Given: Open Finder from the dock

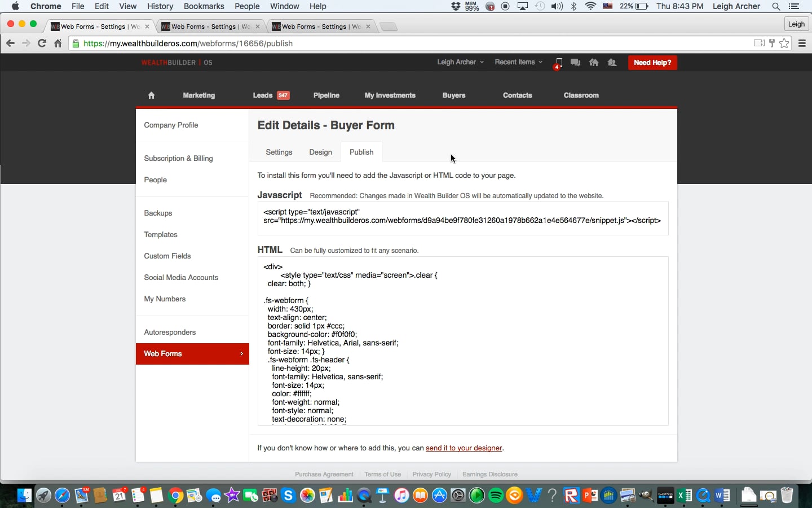Looking at the screenshot, I should (x=24, y=496).
